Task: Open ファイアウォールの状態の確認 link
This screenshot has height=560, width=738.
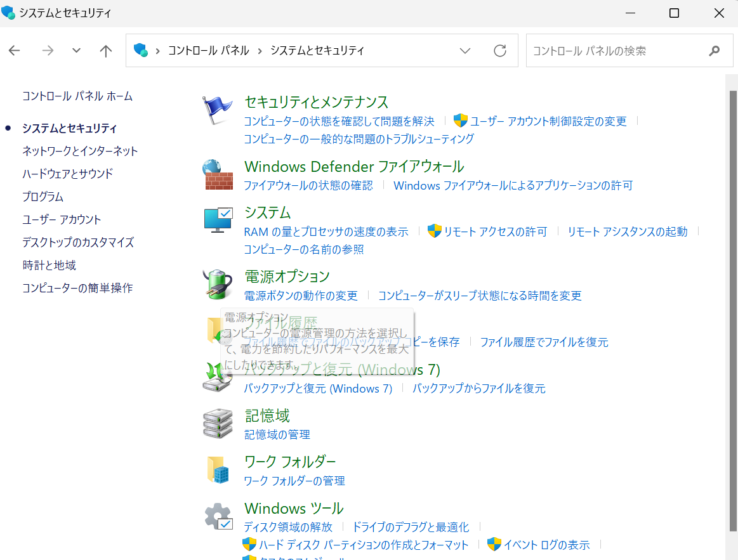Action: pos(308,185)
